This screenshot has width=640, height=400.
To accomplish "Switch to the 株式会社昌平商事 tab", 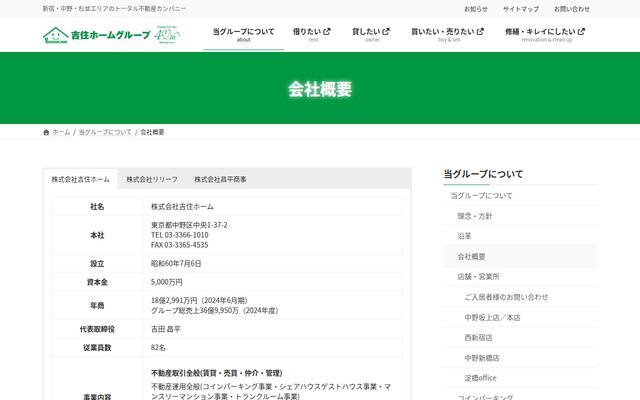I will 220,179.
